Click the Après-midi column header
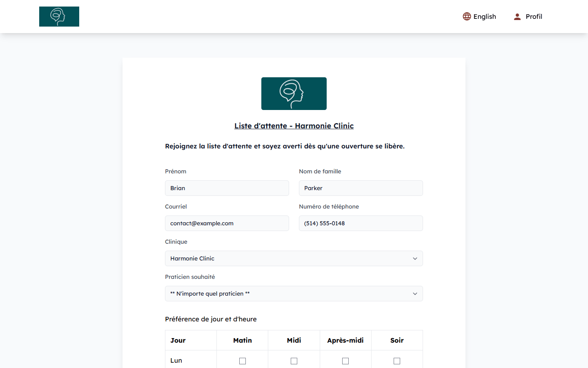This screenshot has height=368, width=588. pos(345,340)
